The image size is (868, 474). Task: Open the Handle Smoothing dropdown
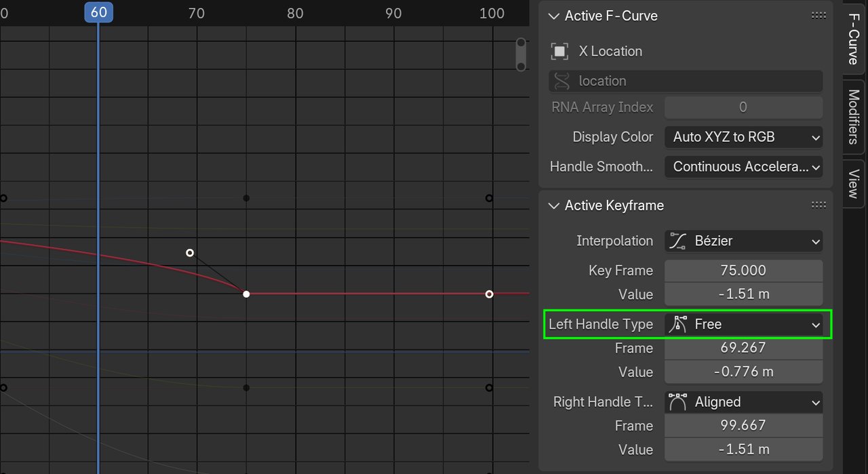click(743, 167)
